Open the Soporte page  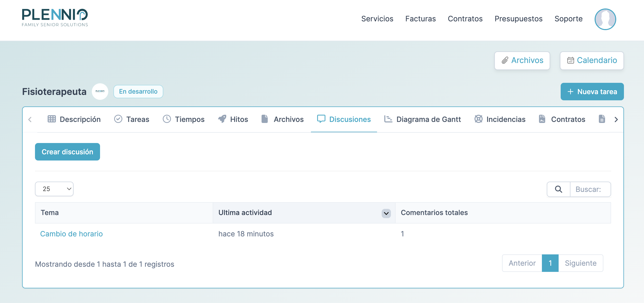pos(568,19)
